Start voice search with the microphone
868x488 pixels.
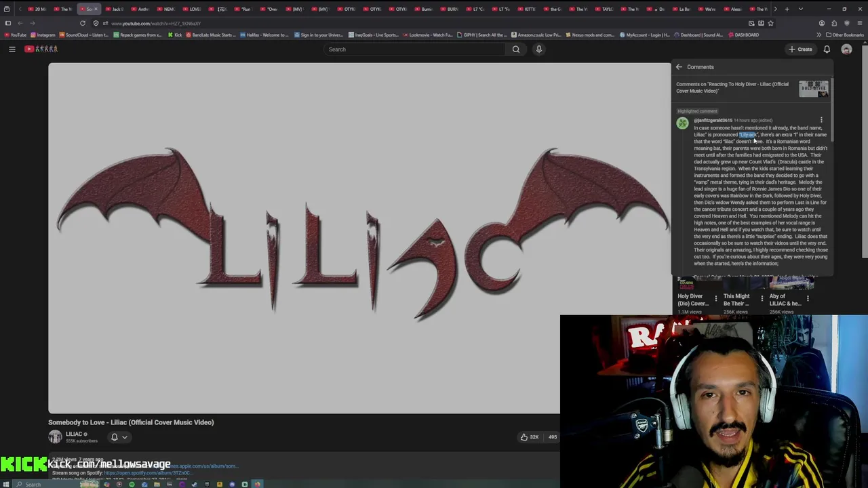539,49
